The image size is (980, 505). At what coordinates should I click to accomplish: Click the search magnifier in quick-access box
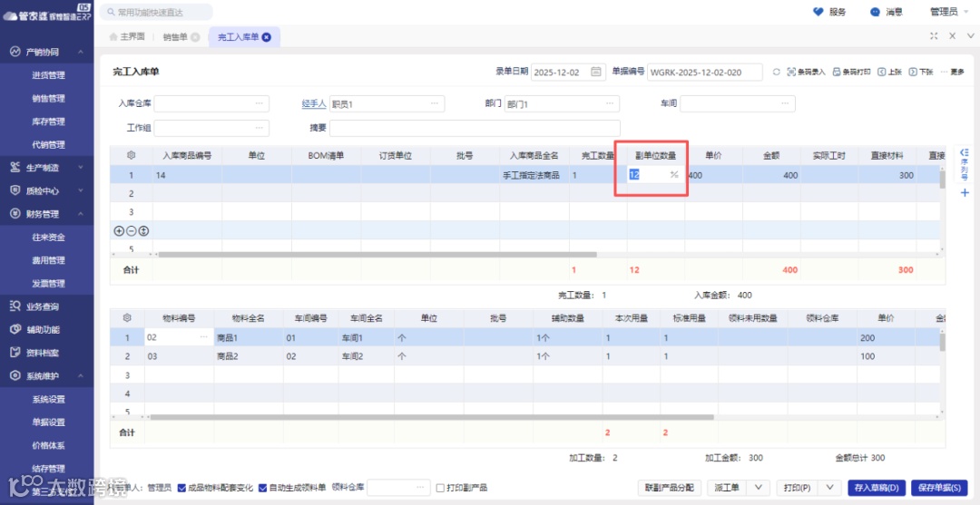[x=110, y=12]
